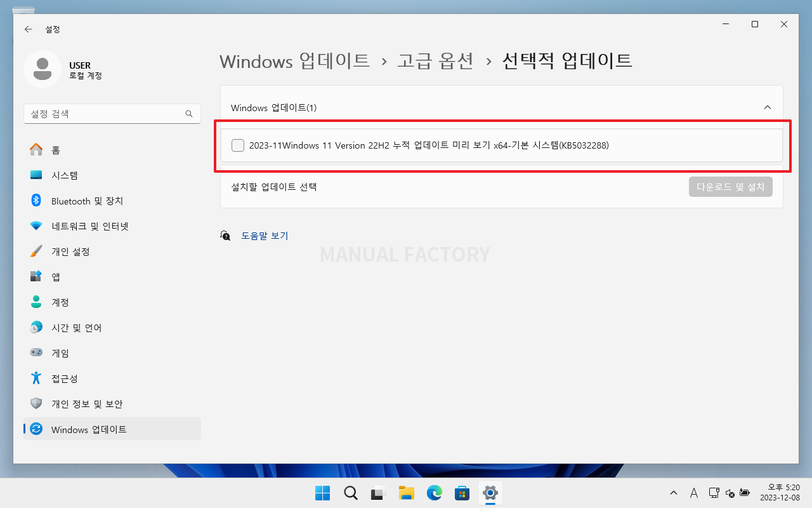Open taskbar Search

point(350,493)
